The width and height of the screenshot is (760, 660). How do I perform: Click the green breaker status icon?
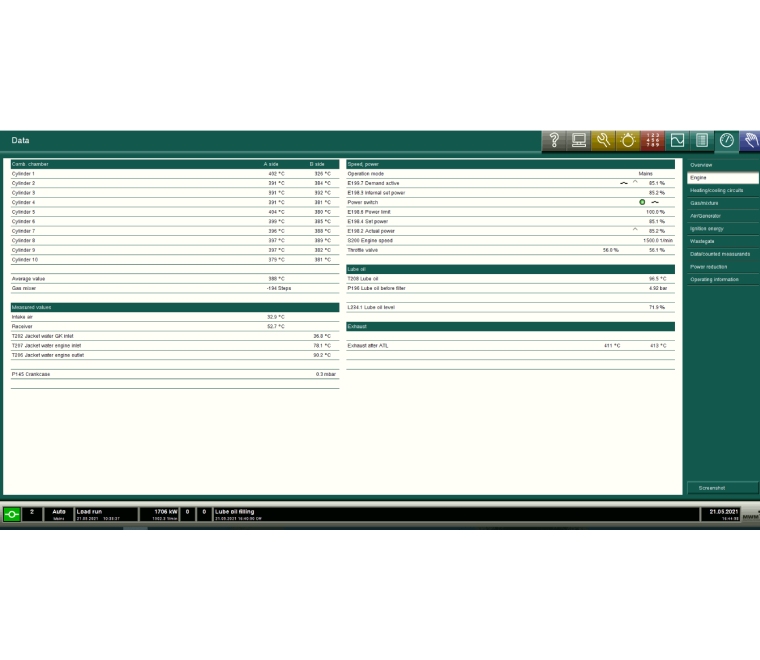click(12, 514)
